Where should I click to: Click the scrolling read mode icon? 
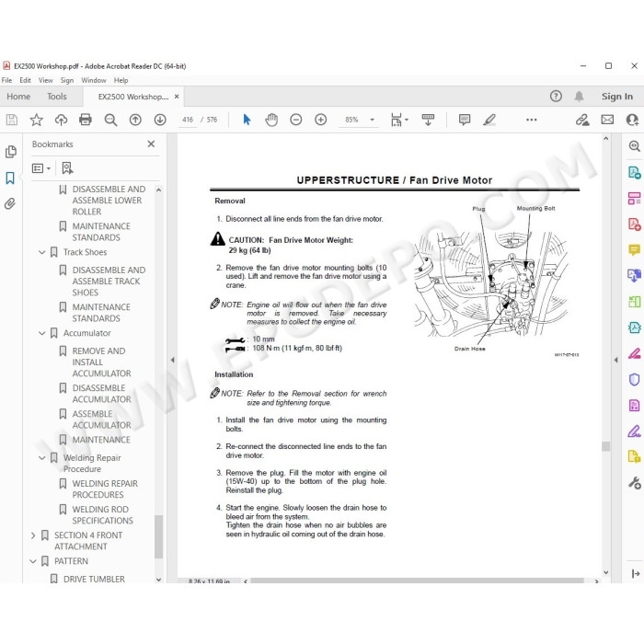(x=428, y=120)
